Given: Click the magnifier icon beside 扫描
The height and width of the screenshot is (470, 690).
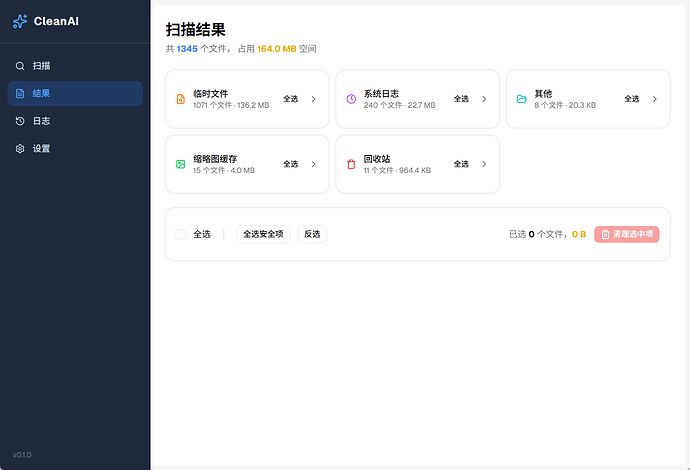Looking at the screenshot, I should pos(20,66).
